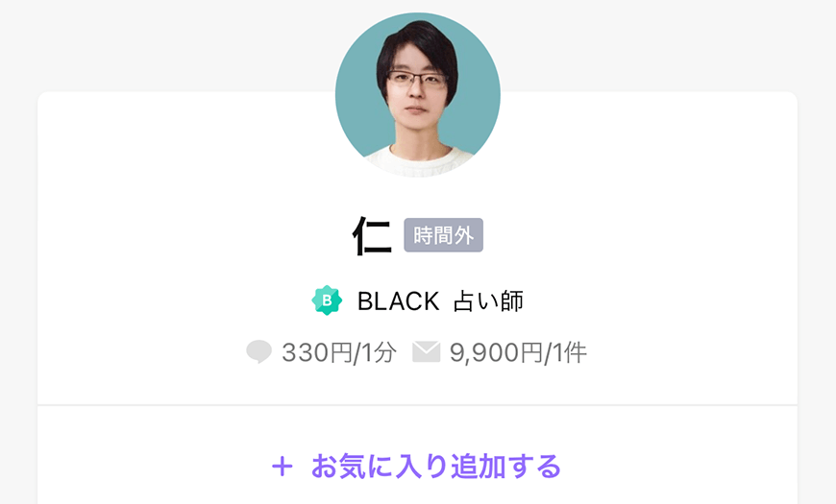The image size is (836, 504).
Task: Click the 1分 per-minute unit text
Action: [380, 352]
